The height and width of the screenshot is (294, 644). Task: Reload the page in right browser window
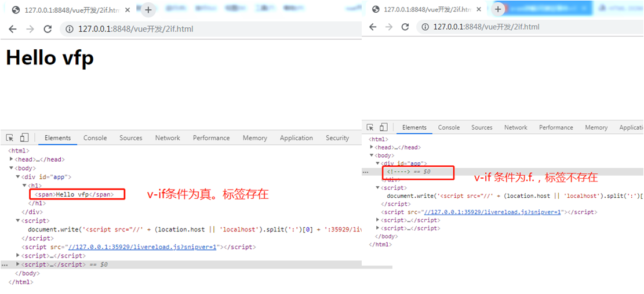point(405,27)
